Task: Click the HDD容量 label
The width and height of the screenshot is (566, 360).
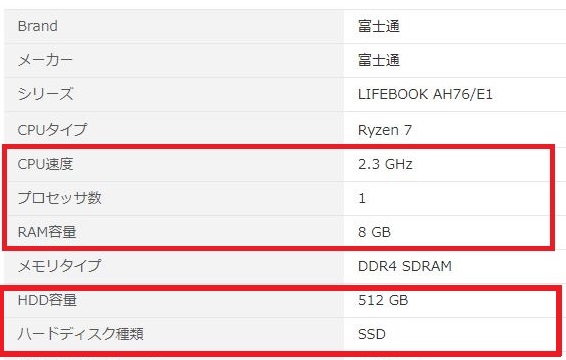Action: click(47, 300)
